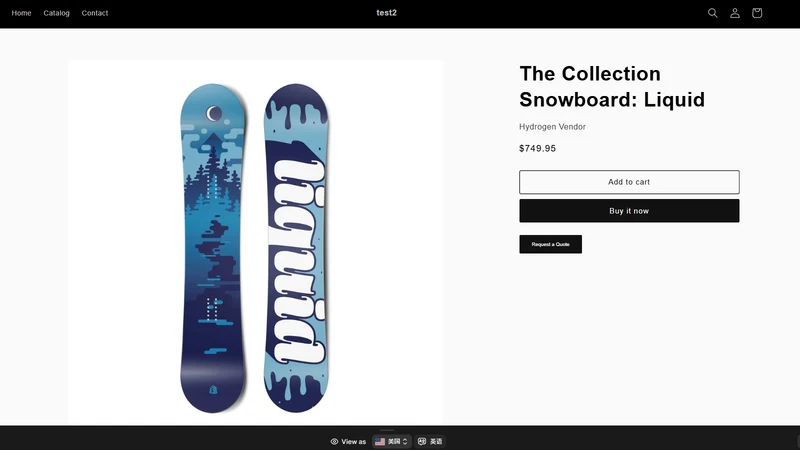
Task: Click the test2 store title
Action: (x=387, y=13)
